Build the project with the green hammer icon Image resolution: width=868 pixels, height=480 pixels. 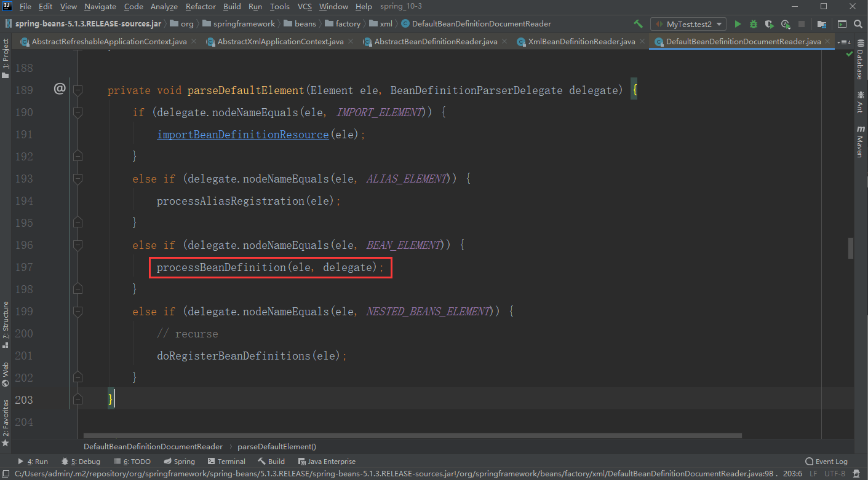click(639, 24)
